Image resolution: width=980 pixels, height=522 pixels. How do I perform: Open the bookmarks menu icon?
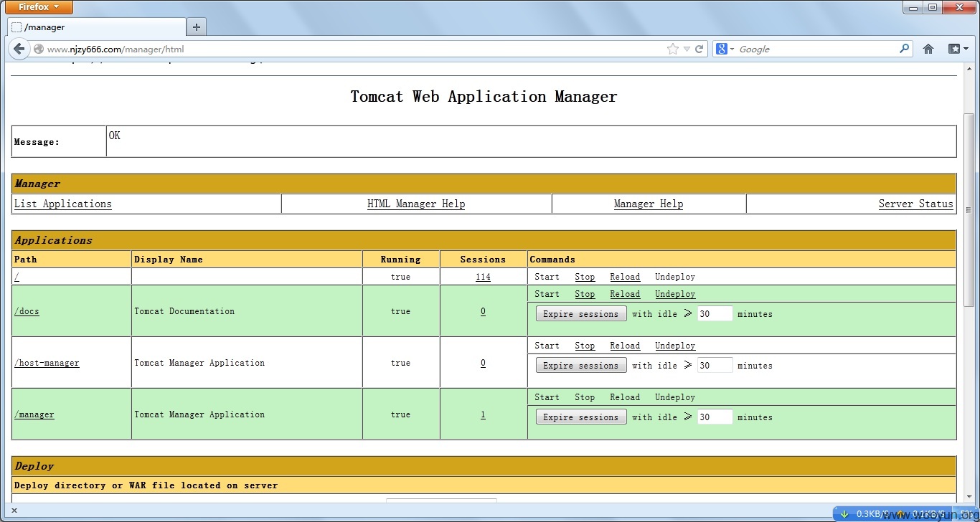click(958, 49)
